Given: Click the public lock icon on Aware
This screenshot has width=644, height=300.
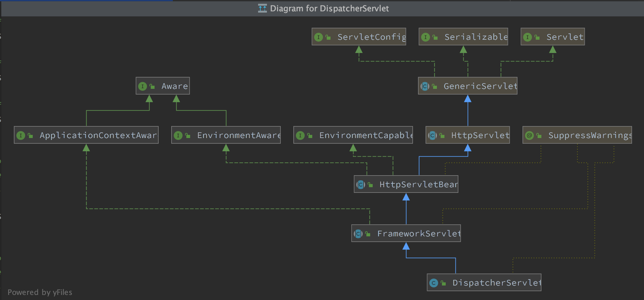Looking at the screenshot, I should coord(152,87).
